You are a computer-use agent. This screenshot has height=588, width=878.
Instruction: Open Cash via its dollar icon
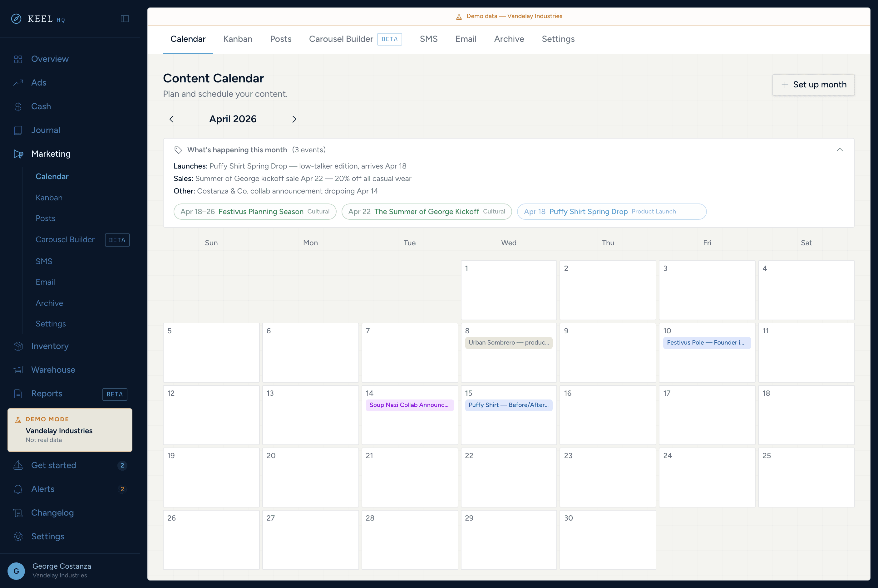[x=18, y=106]
